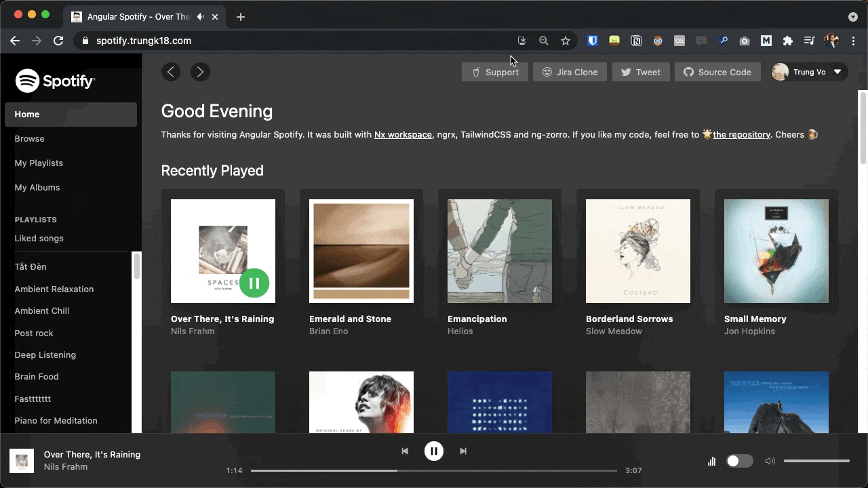Click Nils Frahm in the player bar
The image size is (868, 488).
pos(66,467)
